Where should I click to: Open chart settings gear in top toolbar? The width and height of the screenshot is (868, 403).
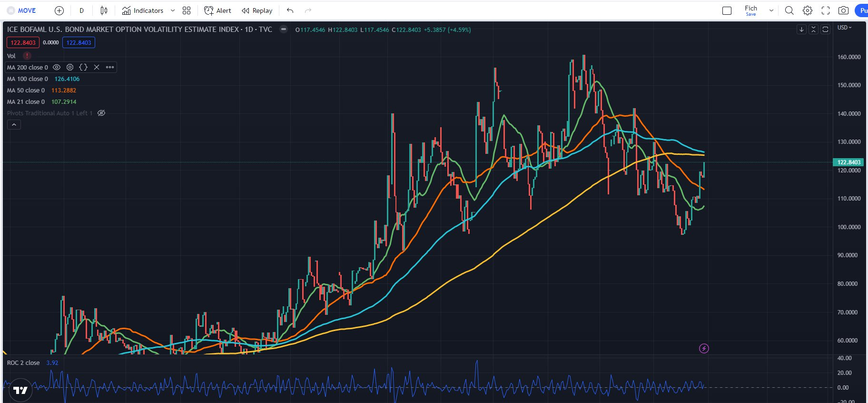pyautogui.click(x=808, y=10)
